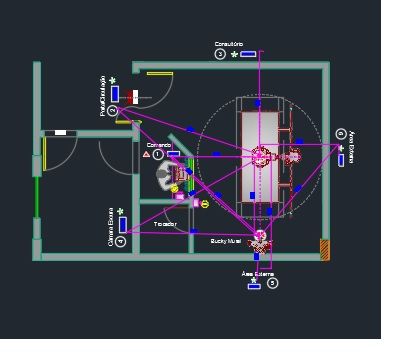Select the green vertical window line on left wall
The image size is (416, 360).
point(37,197)
